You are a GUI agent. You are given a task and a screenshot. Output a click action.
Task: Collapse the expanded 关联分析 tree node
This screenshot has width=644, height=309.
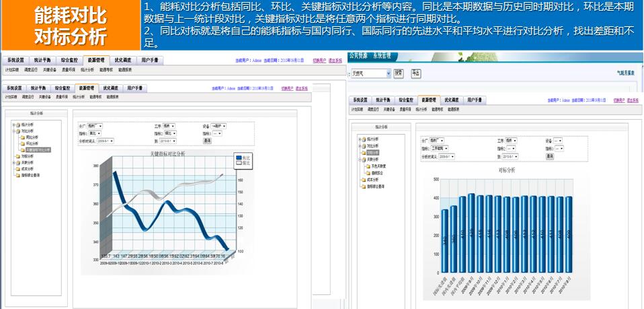[x=359, y=159]
